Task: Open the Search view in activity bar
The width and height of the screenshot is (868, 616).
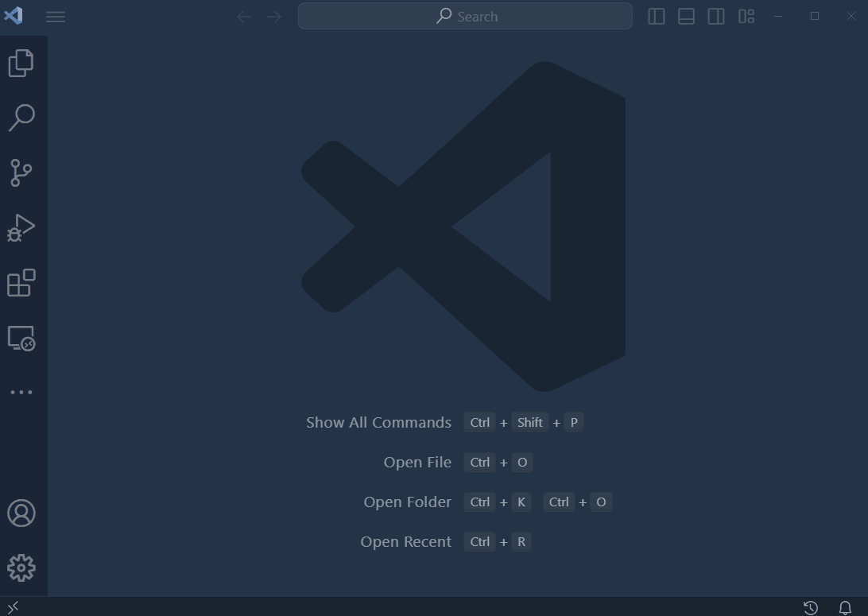Action: [21, 118]
